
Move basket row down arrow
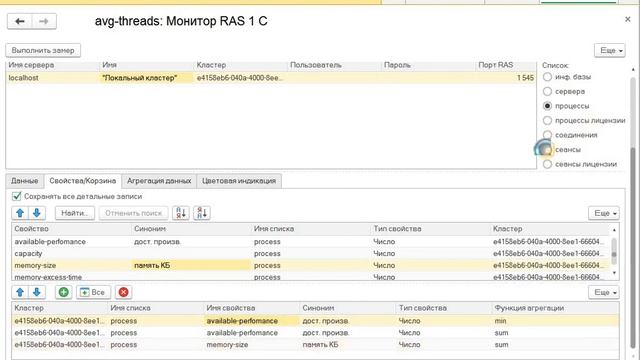[37, 292]
